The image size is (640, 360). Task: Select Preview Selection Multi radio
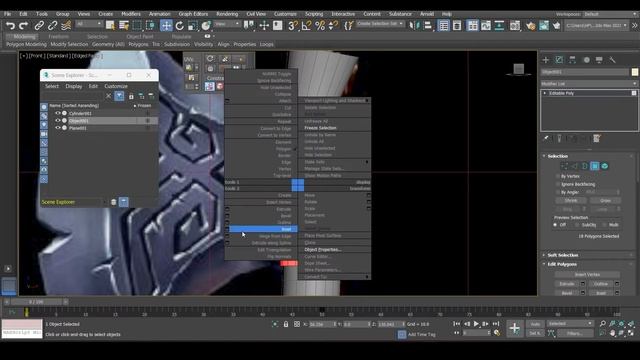[604, 225]
